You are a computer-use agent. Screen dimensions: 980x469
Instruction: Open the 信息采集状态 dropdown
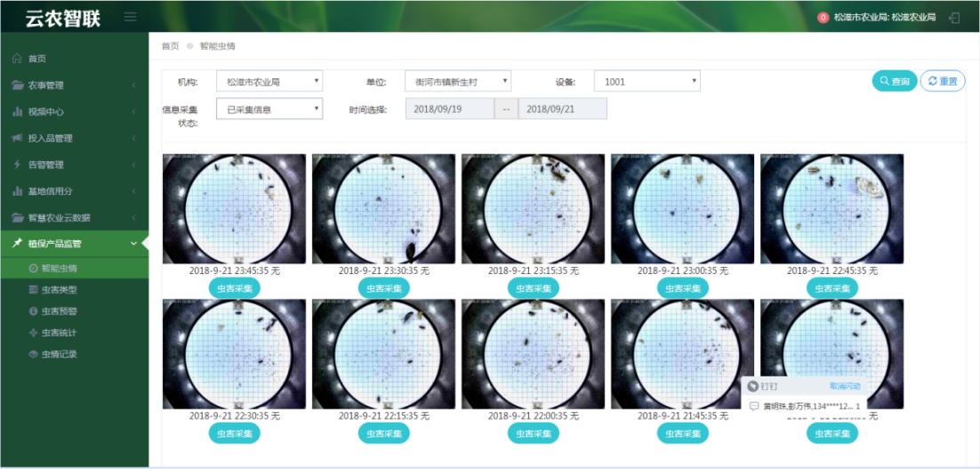269,109
